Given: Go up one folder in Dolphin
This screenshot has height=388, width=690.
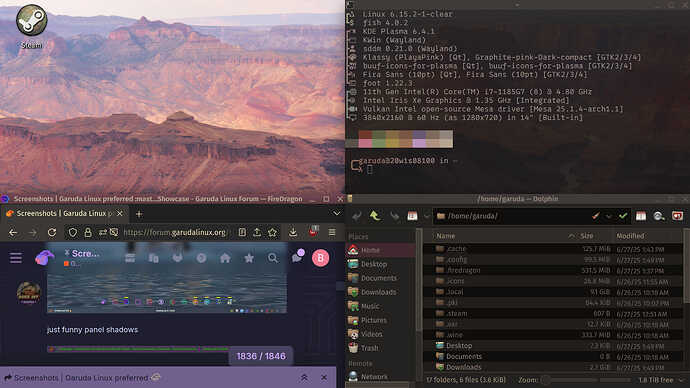Looking at the screenshot, I should pyautogui.click(x=375, y=216).
